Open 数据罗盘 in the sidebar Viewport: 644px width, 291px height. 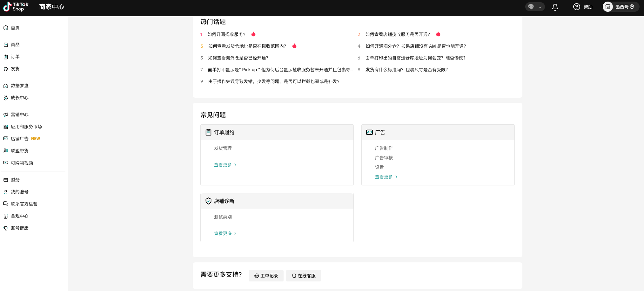click(20, 86)
